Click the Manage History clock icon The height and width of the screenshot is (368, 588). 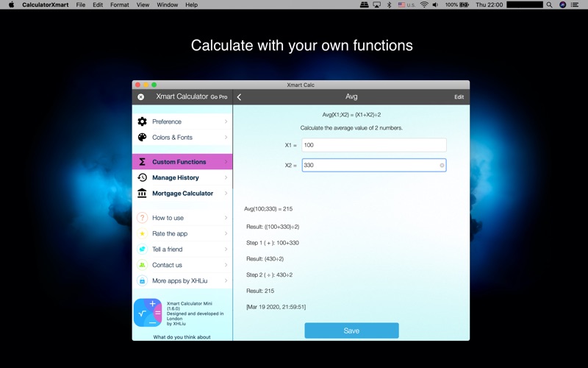tap(142, 177)
